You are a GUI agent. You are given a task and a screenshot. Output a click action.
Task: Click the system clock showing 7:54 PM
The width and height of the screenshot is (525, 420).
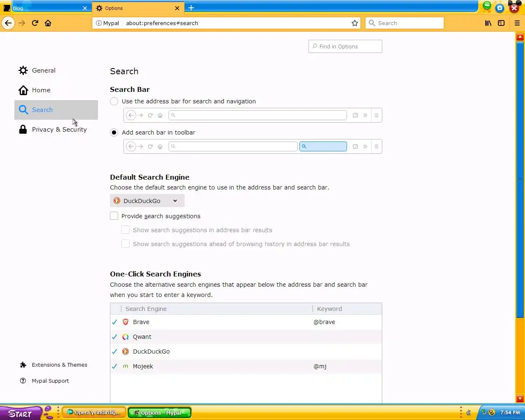[510, 413]
